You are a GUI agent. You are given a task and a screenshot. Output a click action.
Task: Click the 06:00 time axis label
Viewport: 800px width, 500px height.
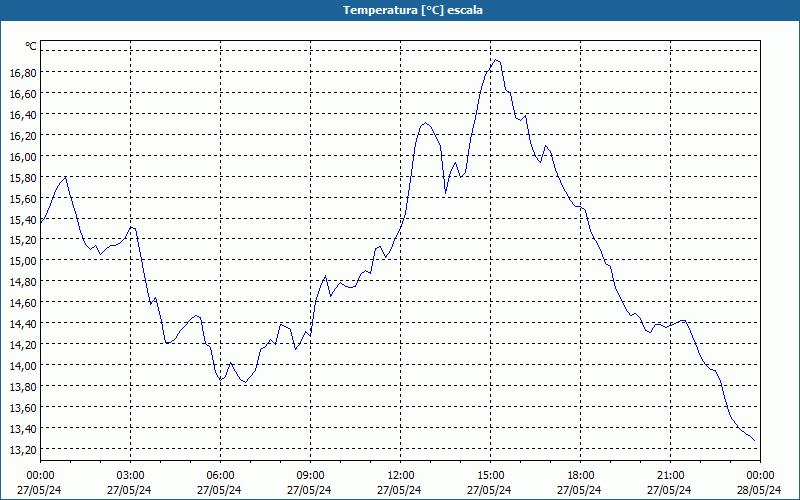click(220, 476)
